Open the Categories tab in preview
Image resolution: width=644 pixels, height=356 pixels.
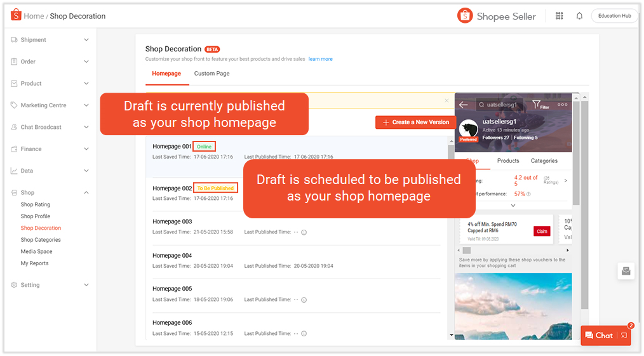click(544, 161)
